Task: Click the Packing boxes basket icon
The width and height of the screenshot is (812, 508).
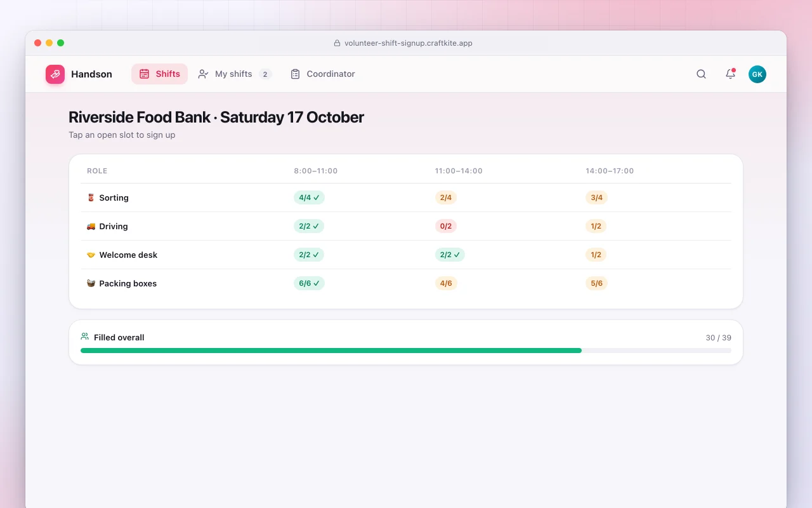Action: tap(91, 283)
